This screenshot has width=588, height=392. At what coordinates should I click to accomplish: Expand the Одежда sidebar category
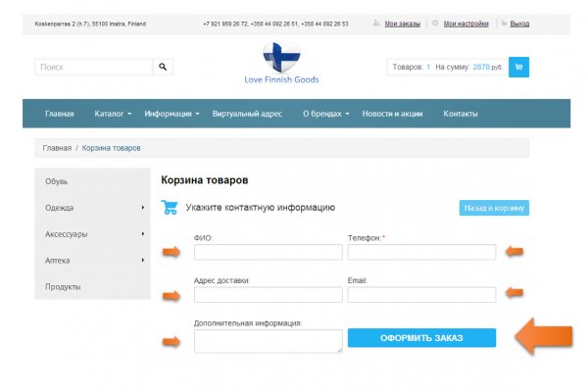pyautogui.click(x=93, y=208)
